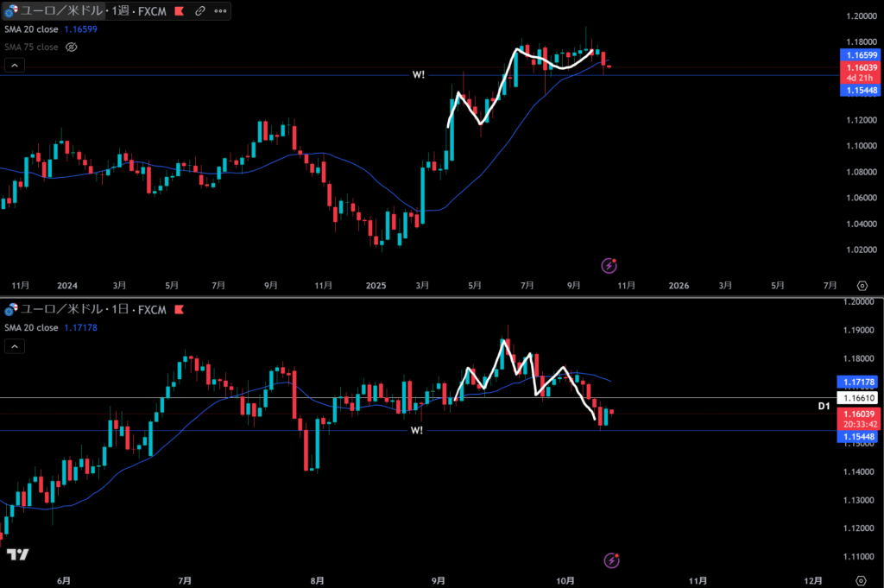
Task: Click the link icon on weekly chart header
Action: pos(200,12)
